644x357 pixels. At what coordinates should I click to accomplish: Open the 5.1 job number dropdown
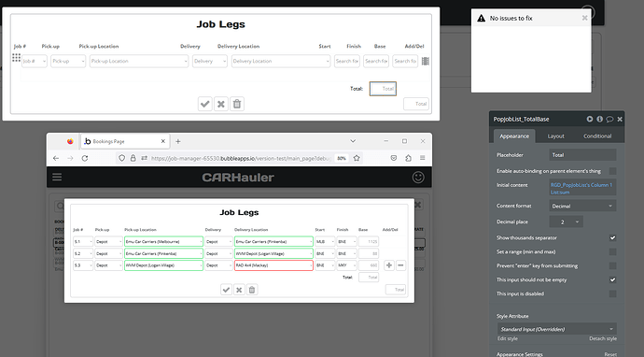[x=83, y=241]
